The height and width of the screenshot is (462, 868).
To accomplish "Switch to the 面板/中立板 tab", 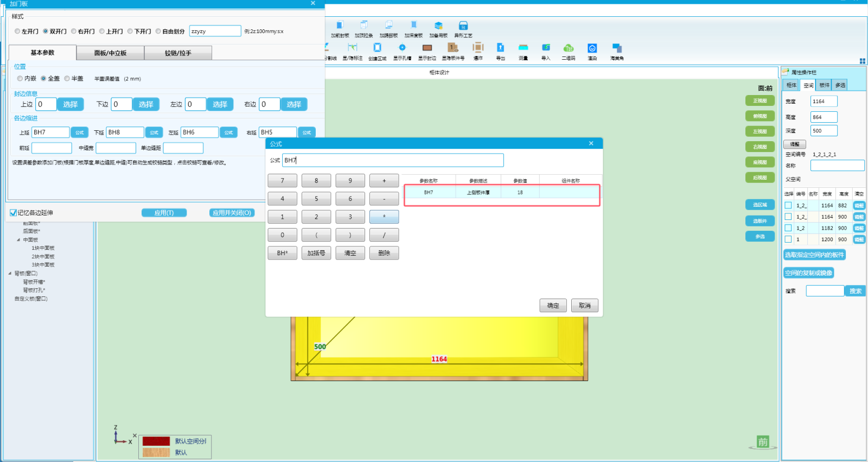I will 110,53.
